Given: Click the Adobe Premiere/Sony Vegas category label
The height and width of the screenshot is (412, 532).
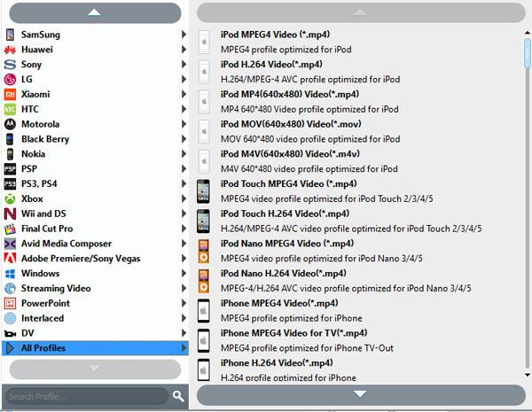Looking at the screenshot, I should click(81, 259).
